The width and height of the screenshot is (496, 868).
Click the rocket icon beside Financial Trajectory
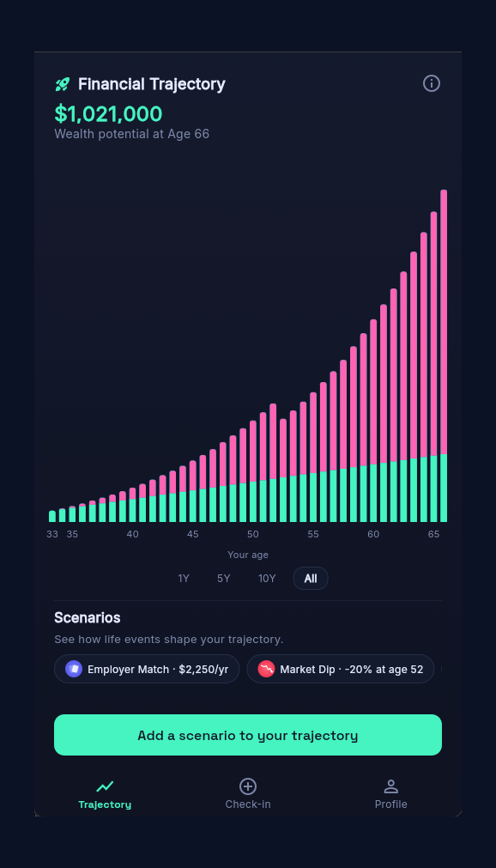pyautogui.click(x=62, y=84)
